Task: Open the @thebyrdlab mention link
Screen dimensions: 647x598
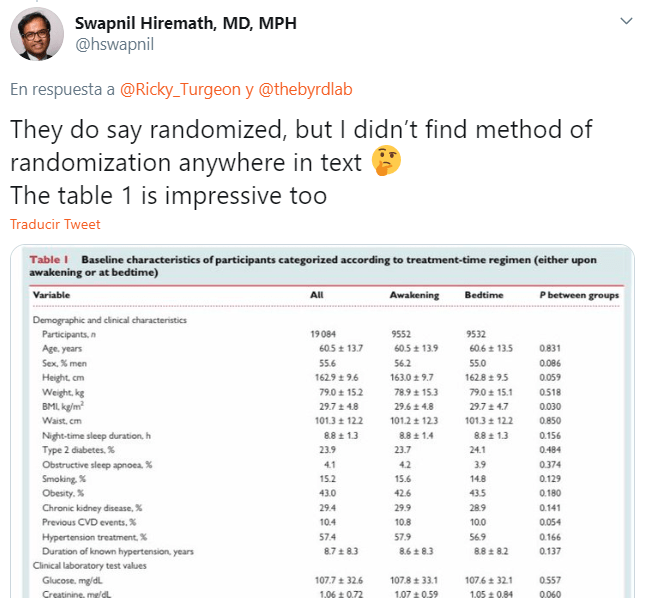Action: 305,89
